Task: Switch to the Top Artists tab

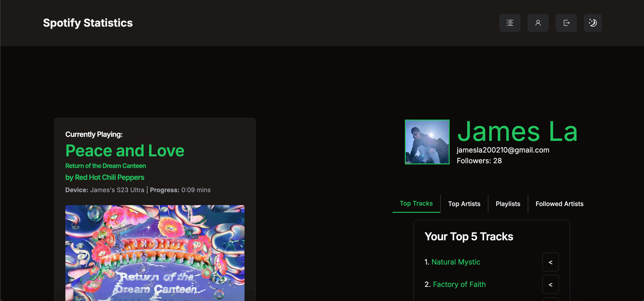Action: pos(464,204)
